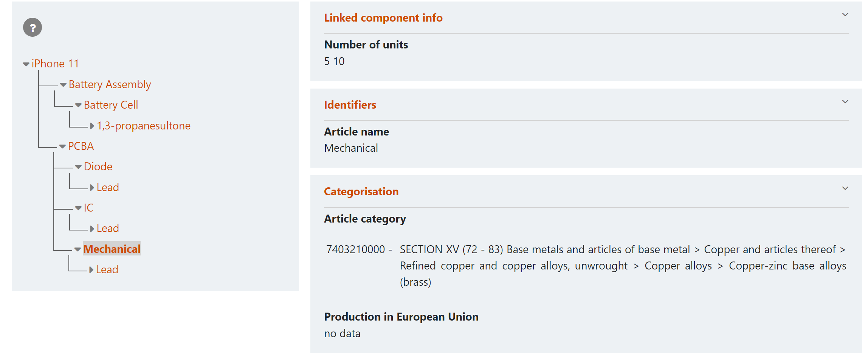Image resolution: width=868 pixels, height=355 pixels.
Task: Collapse the Mechanical node arrow
Action: 77,249
